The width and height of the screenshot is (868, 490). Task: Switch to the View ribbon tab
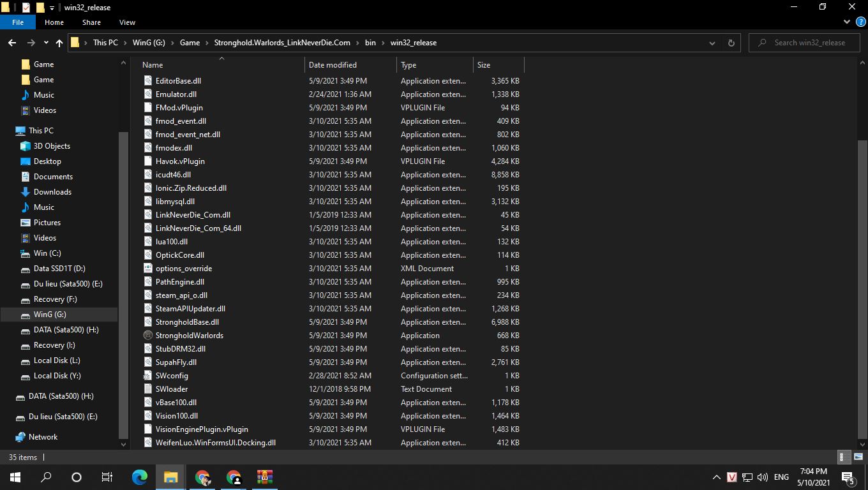127,22
